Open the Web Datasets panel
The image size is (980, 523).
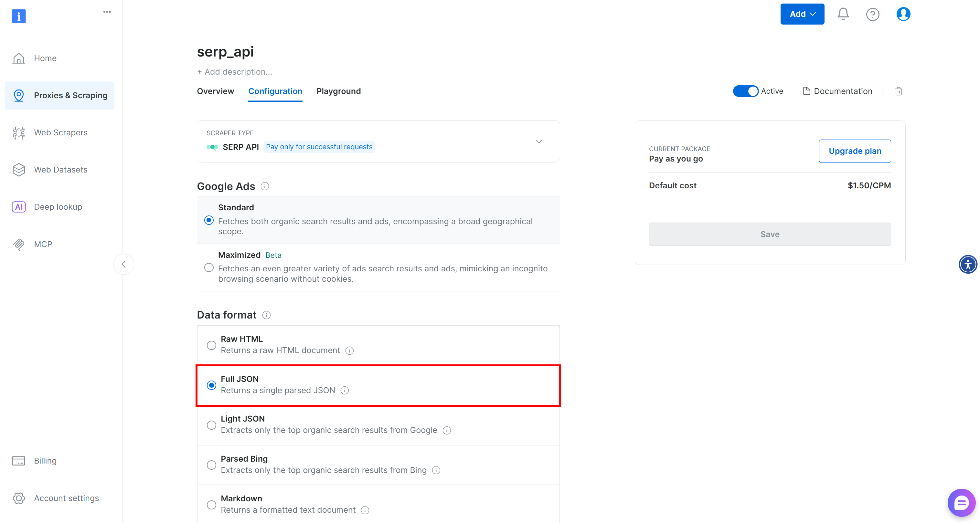tap(60, 170)
